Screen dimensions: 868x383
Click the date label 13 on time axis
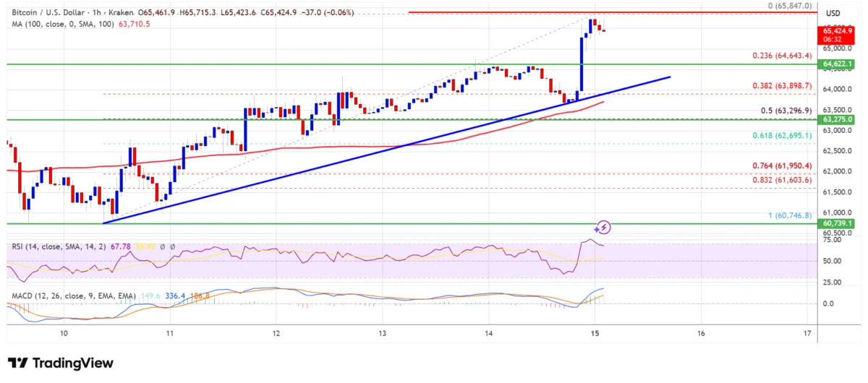(x=382, y=333)
